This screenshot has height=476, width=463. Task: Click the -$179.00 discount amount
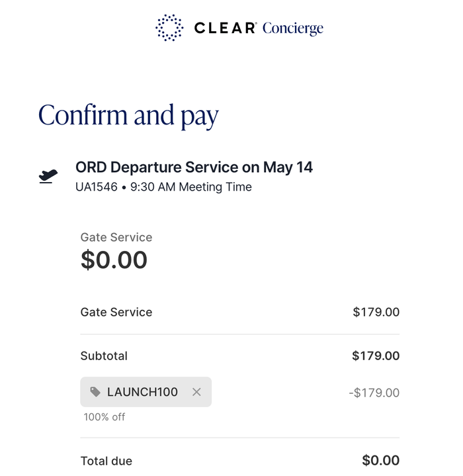(374, 393)
